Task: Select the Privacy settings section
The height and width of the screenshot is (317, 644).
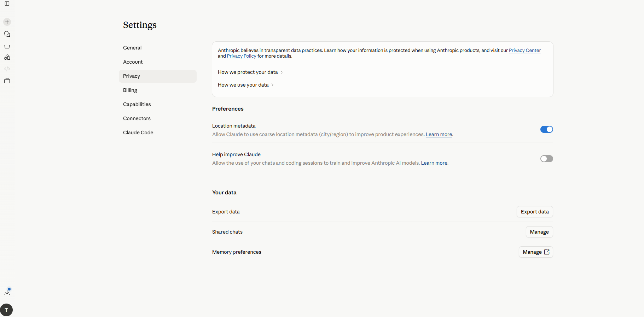Action: [x=157, y=76]
